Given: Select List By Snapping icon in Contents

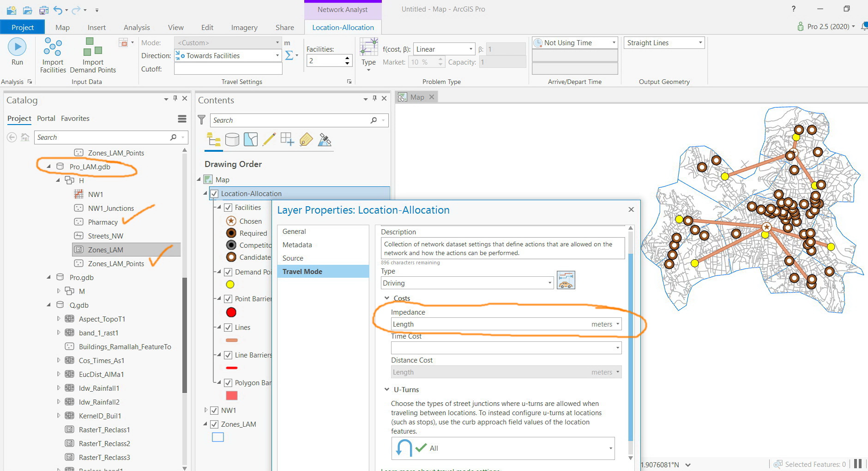Looking at the screenshot, I should pyautogui.click(x=287, y=139).
